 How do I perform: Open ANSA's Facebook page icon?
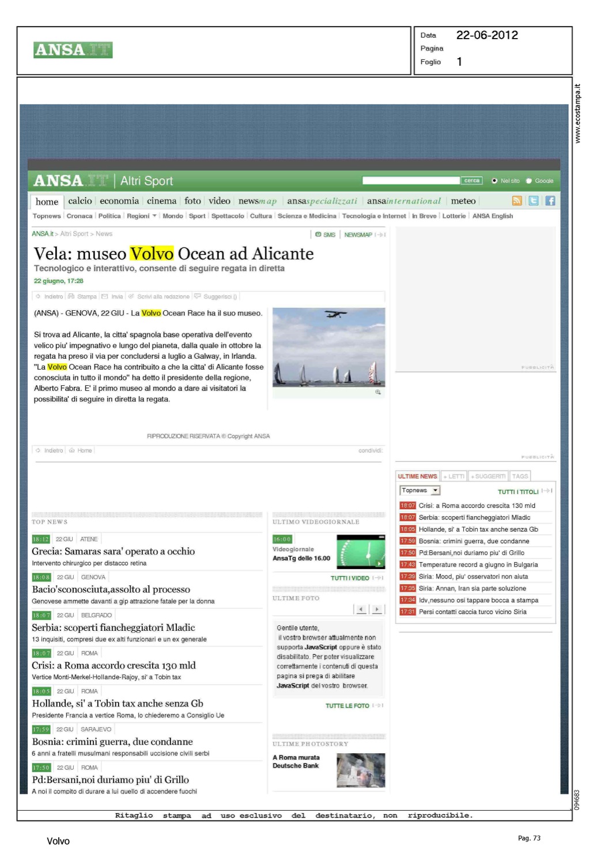(x=550, y=201)
